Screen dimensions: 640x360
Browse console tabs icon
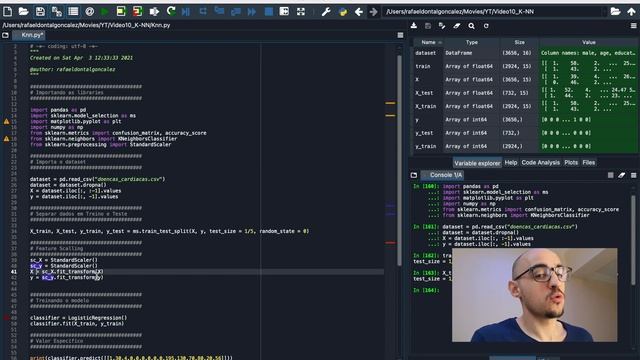click(414, 175)
